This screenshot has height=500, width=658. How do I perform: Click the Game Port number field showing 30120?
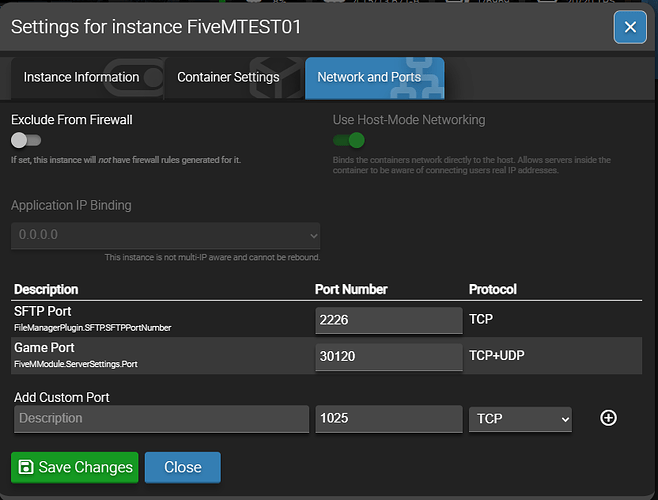[388, 357]
